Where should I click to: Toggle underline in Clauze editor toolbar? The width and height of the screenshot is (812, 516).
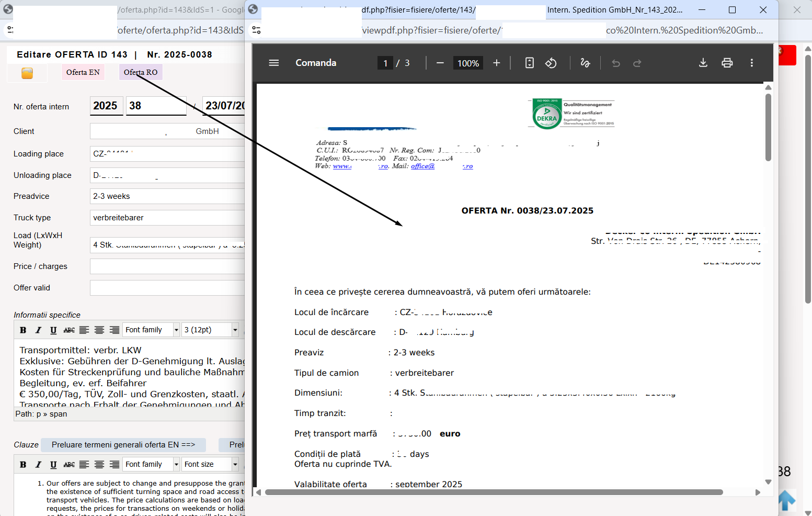(x=53, y=464)
